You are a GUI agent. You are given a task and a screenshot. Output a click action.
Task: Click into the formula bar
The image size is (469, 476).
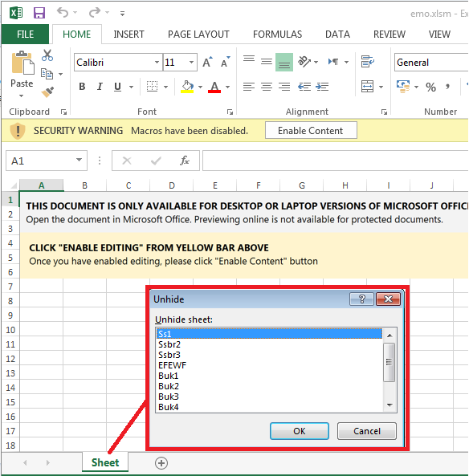click(x=336, y=161)
